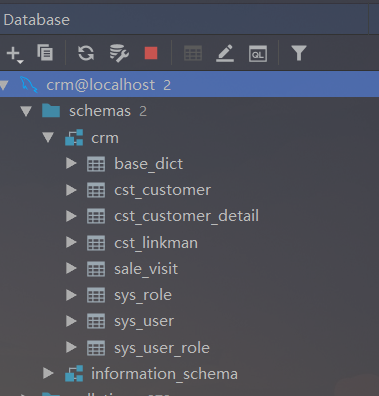
Task: Select the sys_role table name
Action: click(143, 296)
